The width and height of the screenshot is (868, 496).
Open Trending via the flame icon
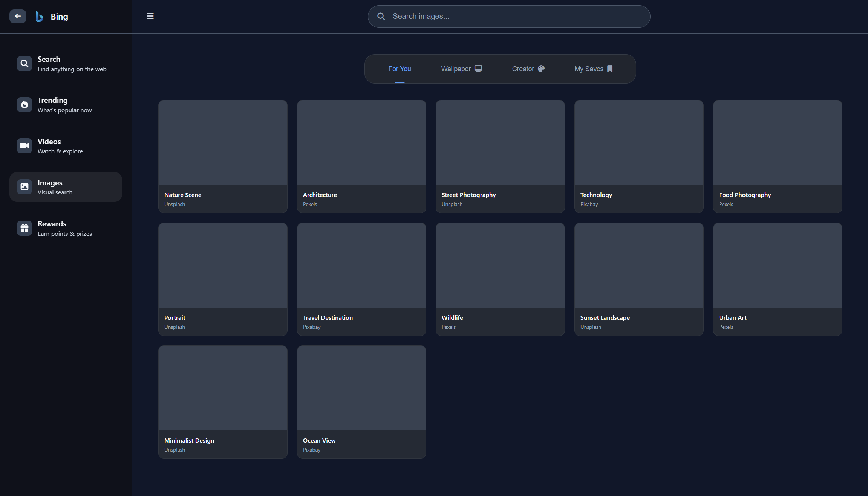pyautogui.click(x=24, y=105)
